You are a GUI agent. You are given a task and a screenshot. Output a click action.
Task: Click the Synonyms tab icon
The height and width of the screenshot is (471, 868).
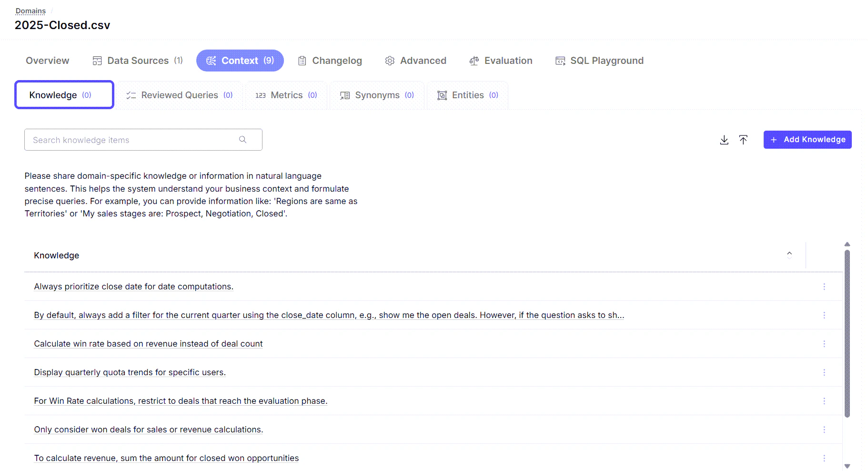coord(344,95)
